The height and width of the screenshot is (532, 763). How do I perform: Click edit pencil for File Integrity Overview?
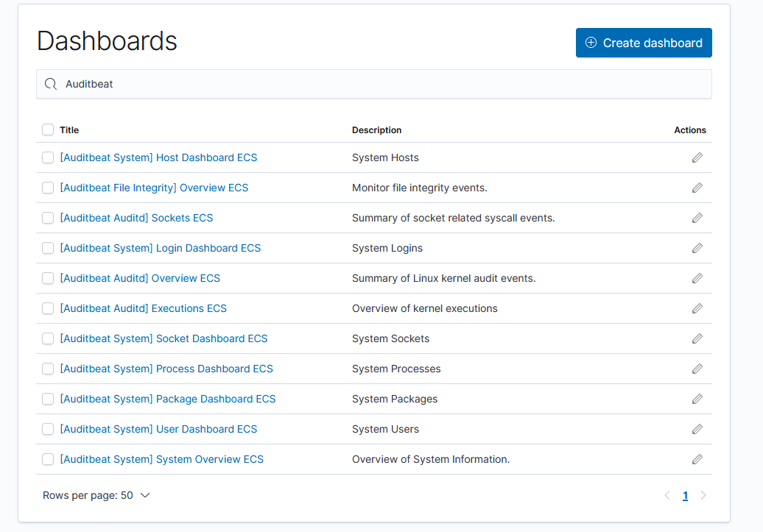(697, 188)
